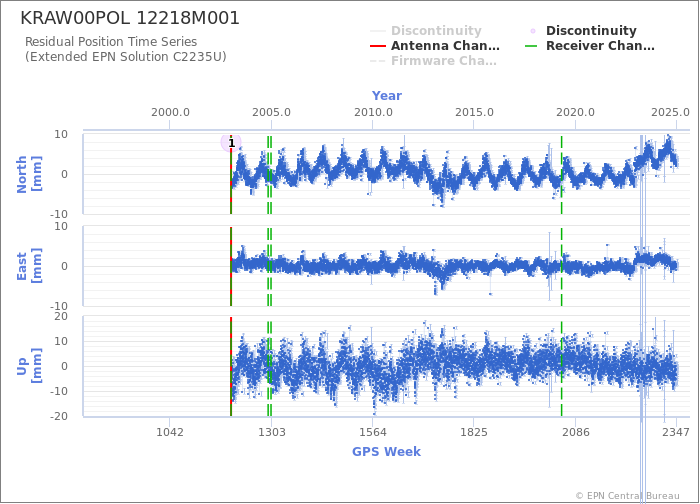Click the East [mm] axis label
This screenshot has height=504, width=700.
pyautogui.click(x=29, y=266)
